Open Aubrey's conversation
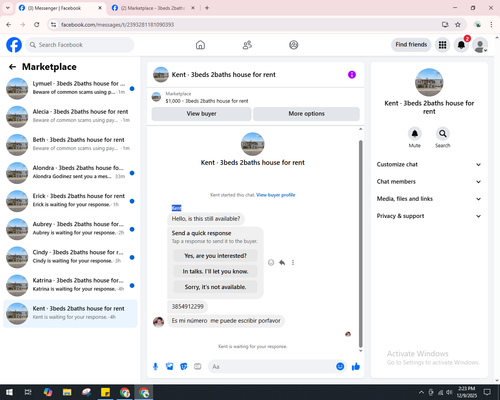 [x=70, y=229]
